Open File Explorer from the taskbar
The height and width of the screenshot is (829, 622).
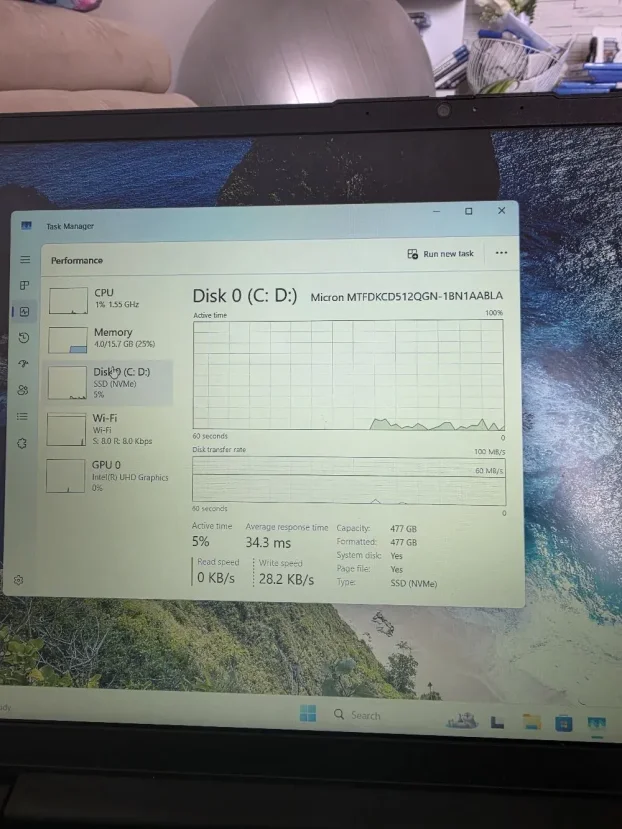coord(531,722)
